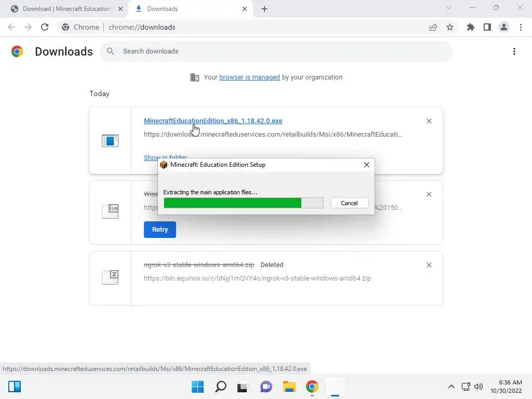
Task: Open a new tab with plus button
Action: [264, 9]
